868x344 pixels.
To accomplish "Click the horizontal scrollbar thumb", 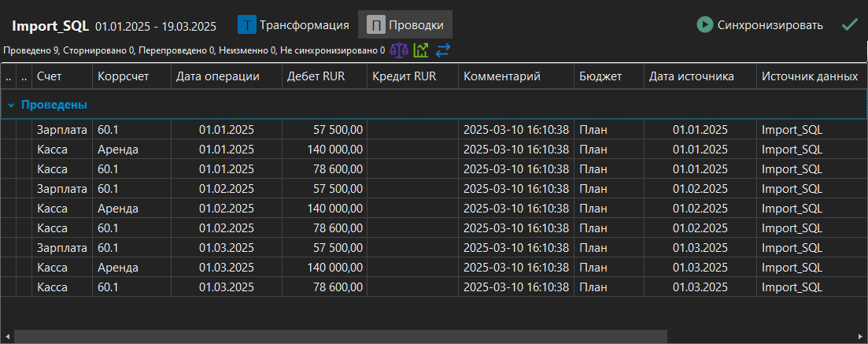I will pyautogui.click(x=338, y=336).
